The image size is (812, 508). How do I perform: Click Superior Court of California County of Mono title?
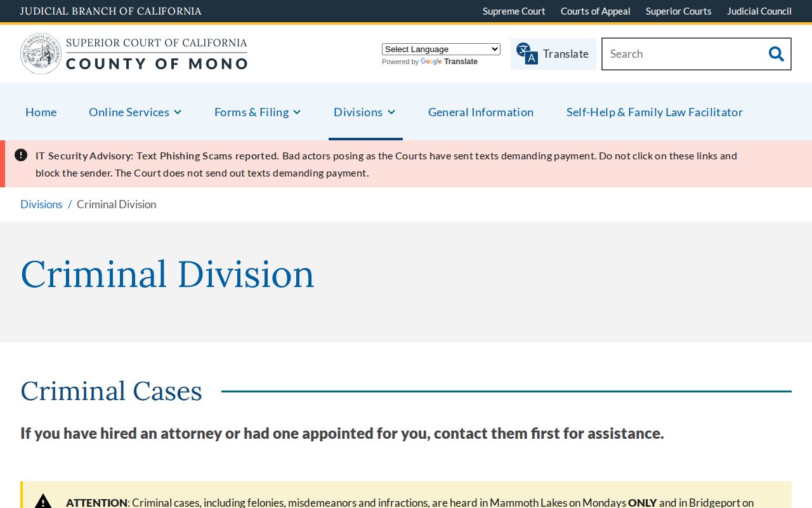click(x=157, y=53)
